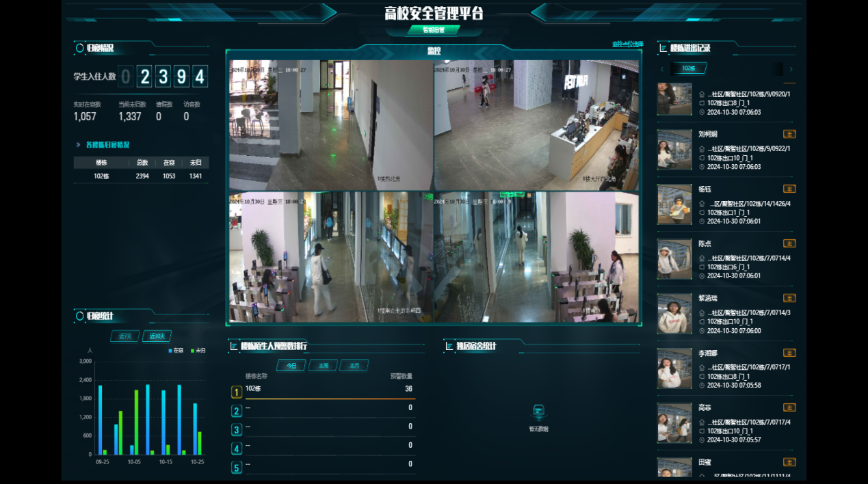Image resolution: width=868 pixels, height=484 pixels.
Task: Click the 当前未归数 value 1,337
Action: [130, 117]
